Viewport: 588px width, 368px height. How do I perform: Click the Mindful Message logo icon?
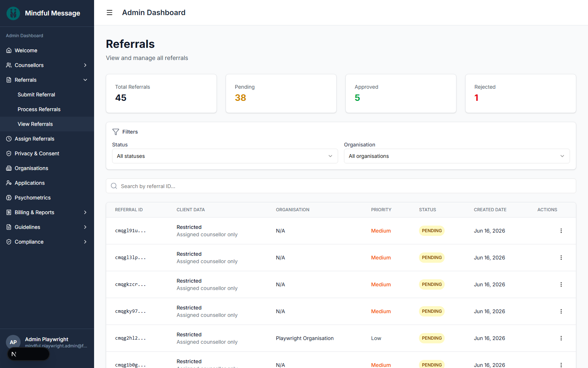[x=13, y=13]
